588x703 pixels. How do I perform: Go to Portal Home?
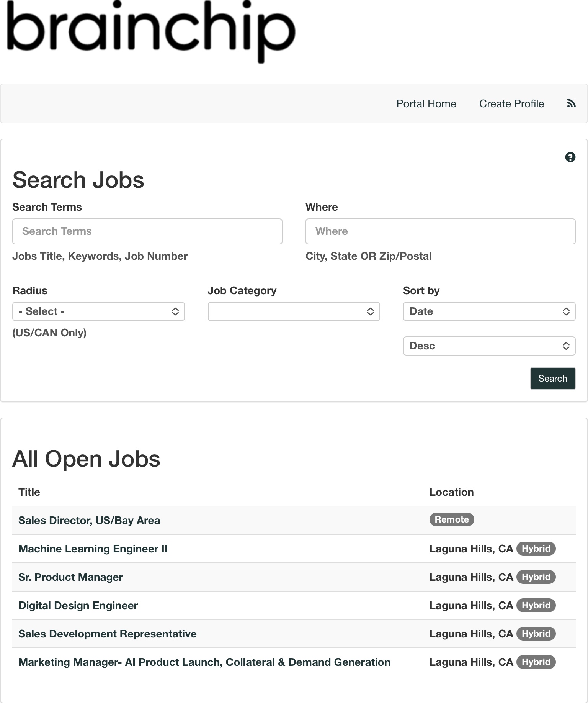coord(426,104)
